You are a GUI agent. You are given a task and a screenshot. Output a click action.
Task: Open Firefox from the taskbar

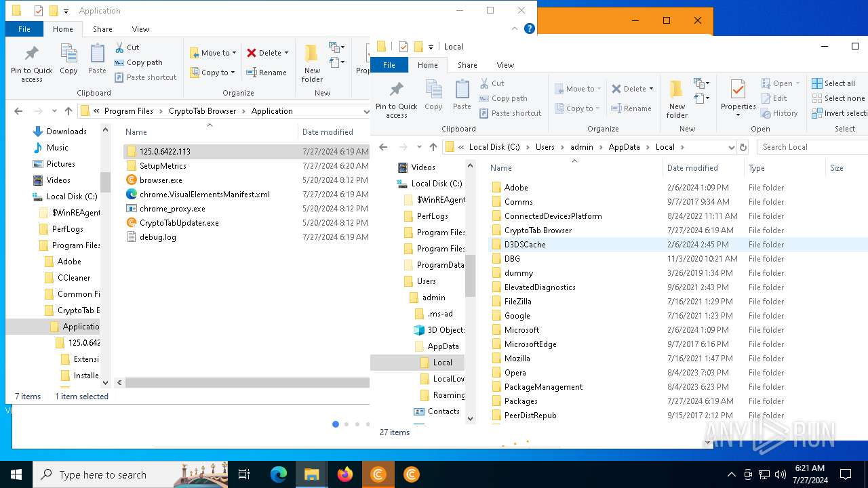click(x=345, y=474)
